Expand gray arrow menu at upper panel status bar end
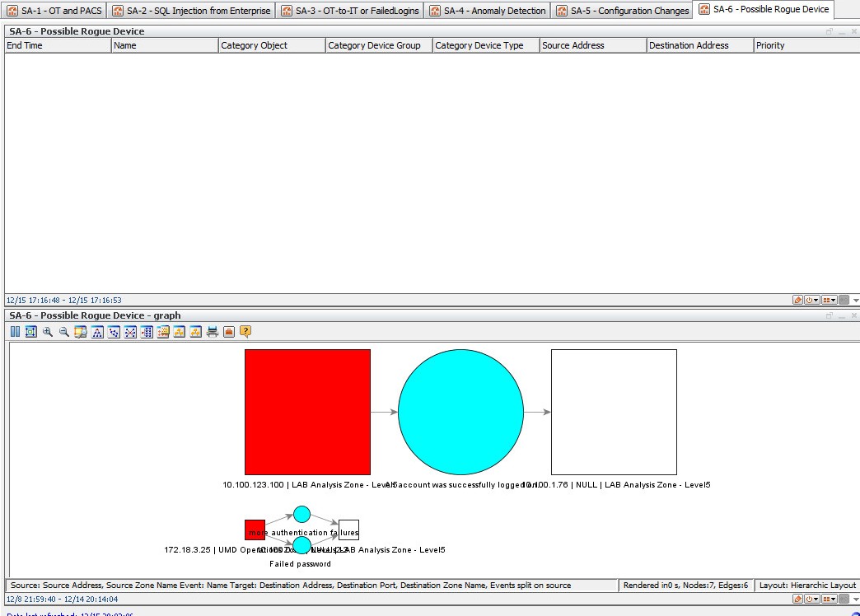 click(855, 301)
